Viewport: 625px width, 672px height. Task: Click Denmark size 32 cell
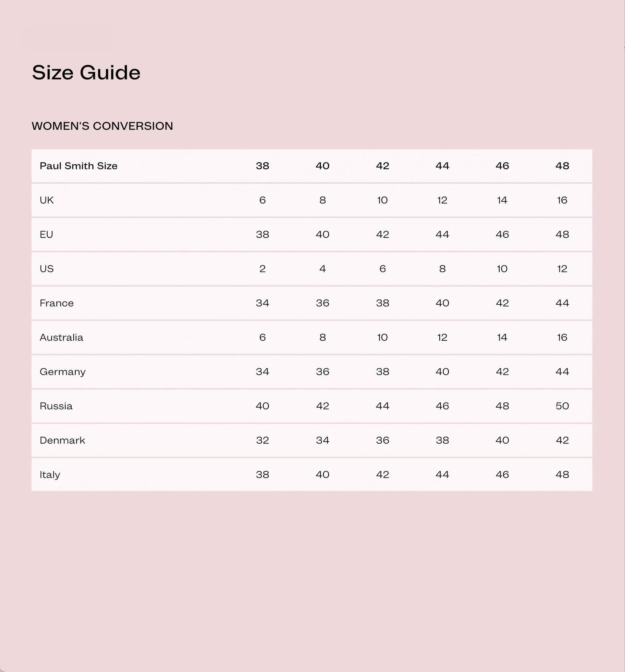[x=262, y=440]
